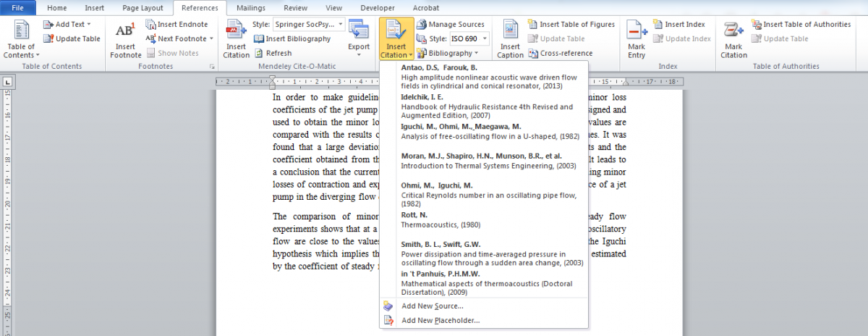Click the Mark Entry button

point(637,39)
